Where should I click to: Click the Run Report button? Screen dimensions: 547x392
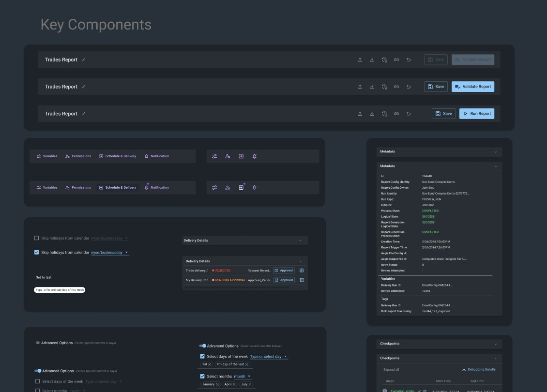(477, 114)
